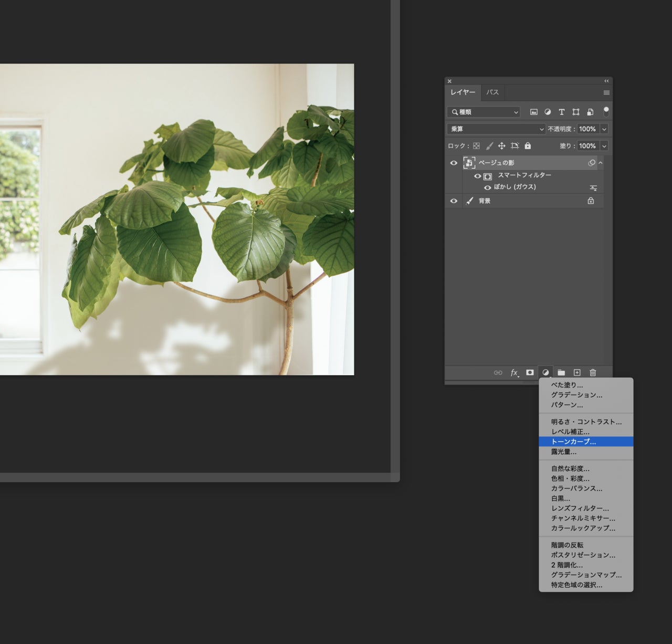Toggle the ぼかし (ガウス) filter visibility
Viewport: 672px width, 644px height.
click(x=488, y=187)
